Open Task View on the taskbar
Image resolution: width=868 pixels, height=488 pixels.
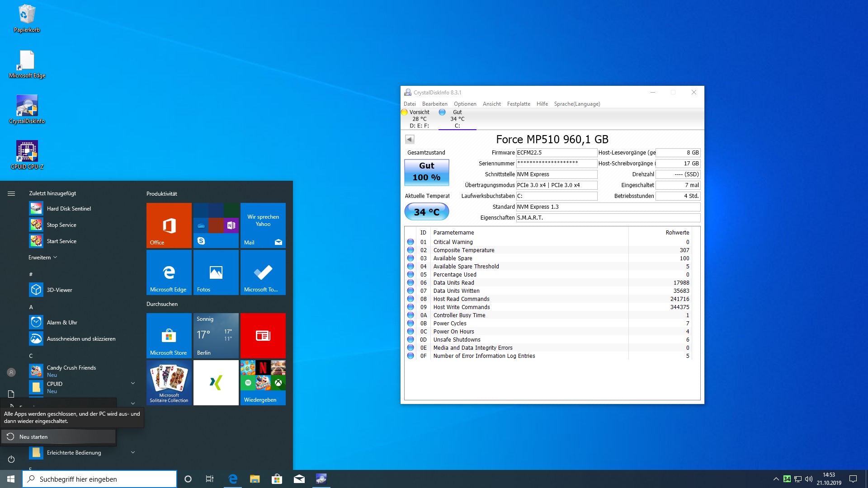[x=209, y=479]
